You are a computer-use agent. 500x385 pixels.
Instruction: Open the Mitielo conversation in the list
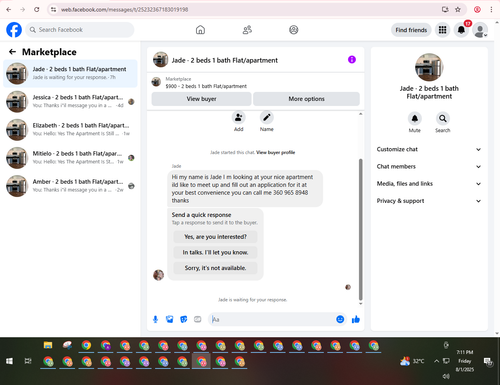(x=70, y=158)
